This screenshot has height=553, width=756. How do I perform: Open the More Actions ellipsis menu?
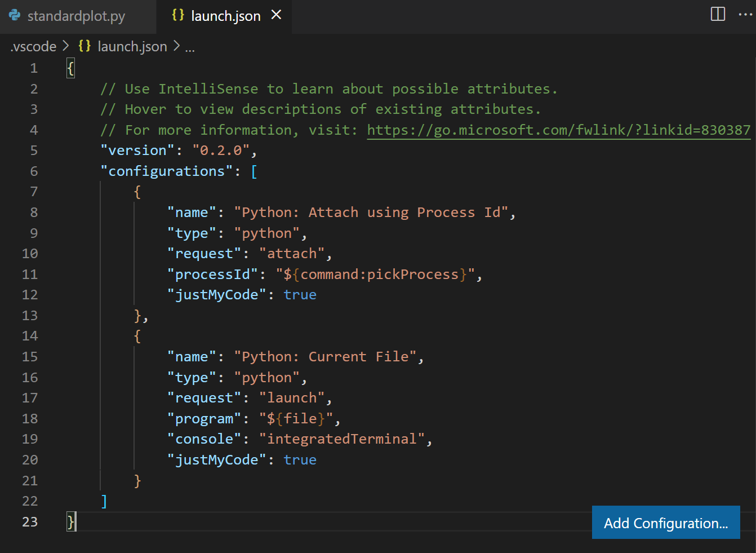[745, 15]
